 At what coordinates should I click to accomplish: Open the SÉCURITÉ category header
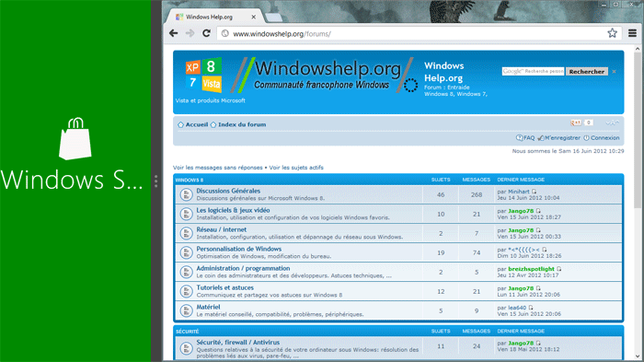188,332
